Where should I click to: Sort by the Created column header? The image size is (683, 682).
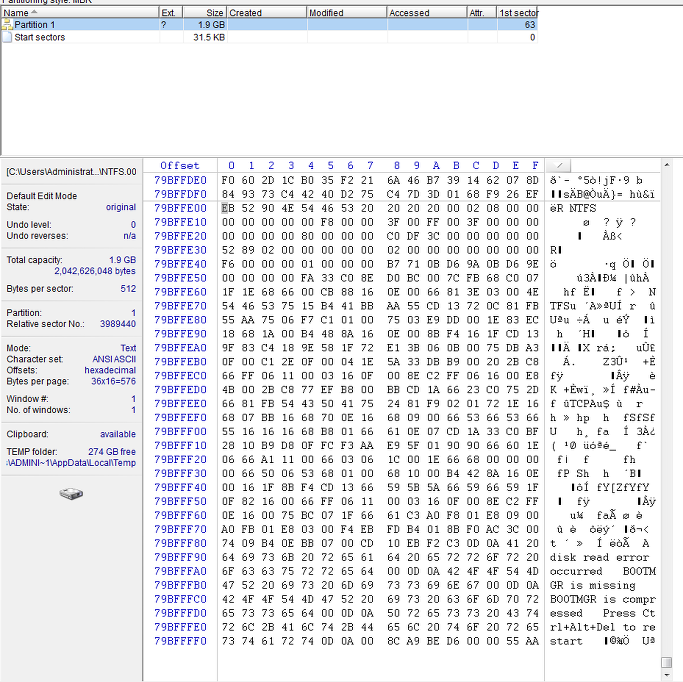(x=267, y=13)
